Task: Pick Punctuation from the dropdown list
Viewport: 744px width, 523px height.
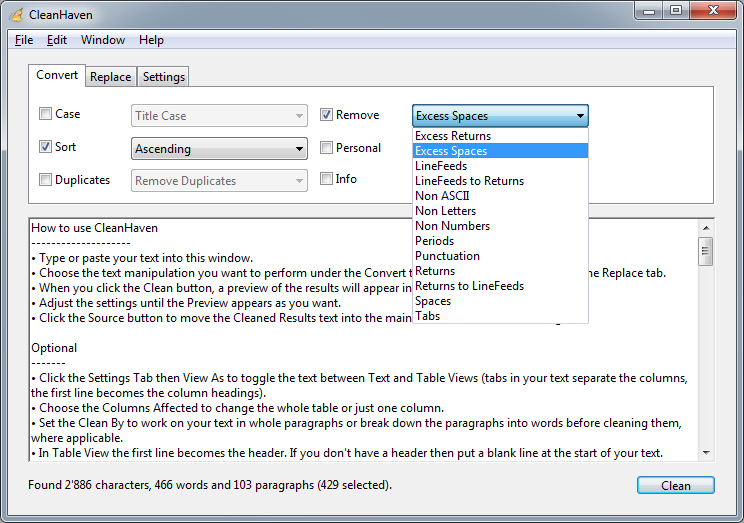Action: coord(501,256)
